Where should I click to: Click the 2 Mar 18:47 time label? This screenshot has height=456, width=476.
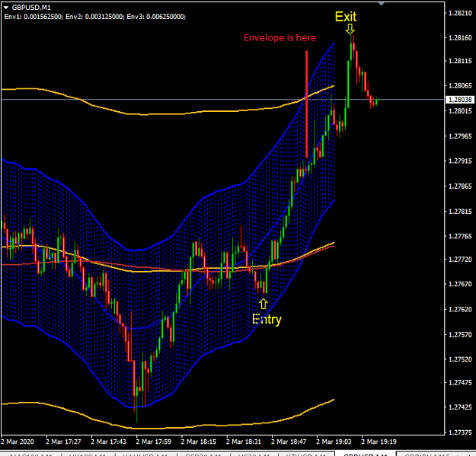[x=289, y=442]
